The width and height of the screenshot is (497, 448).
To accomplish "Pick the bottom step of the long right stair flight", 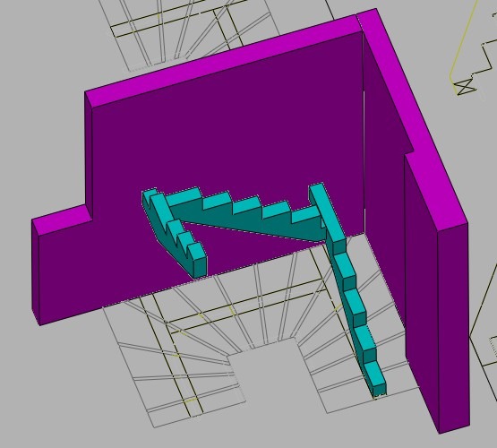I will (x=374, y=379).
